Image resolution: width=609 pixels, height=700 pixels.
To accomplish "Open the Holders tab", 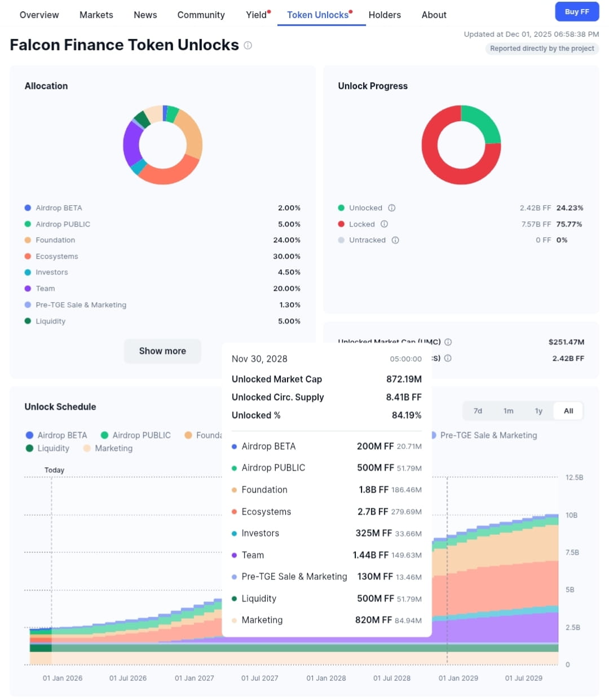I will point(385,15).
